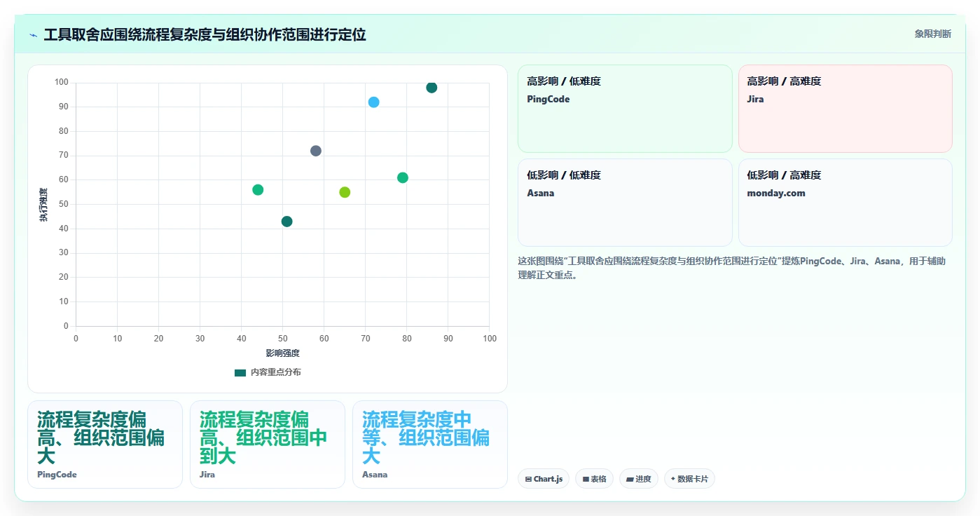Select the 低影响 / 高难度 monday.com card
The width and height of the screenshot is (980, 516).
point(845,203)
